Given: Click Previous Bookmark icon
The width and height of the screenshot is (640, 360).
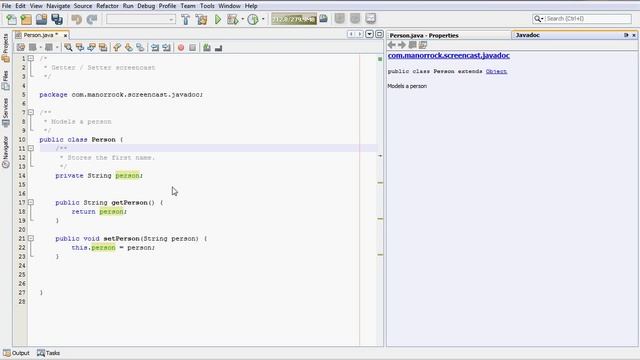Looking at the screenshot, I should click(117, 47).
